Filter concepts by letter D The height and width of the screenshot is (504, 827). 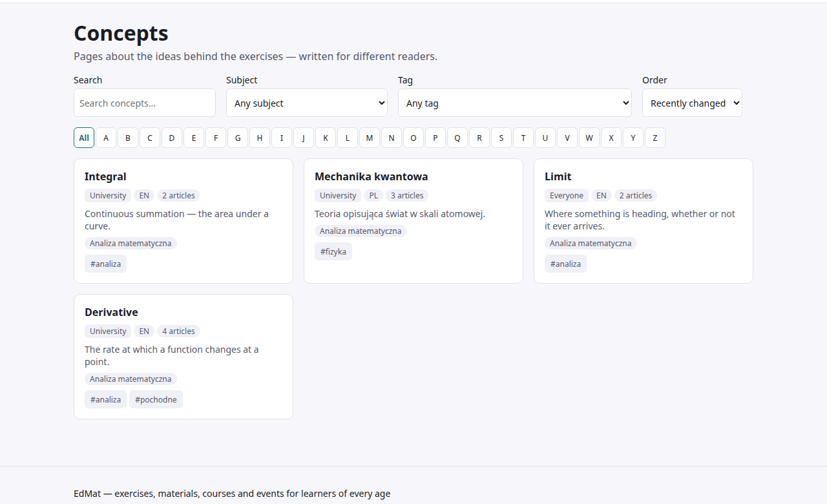pyautogui.click(x=172, y=138)
